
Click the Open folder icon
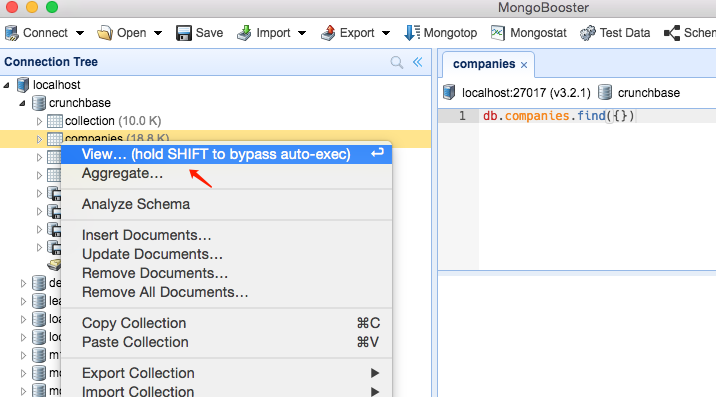(105, 33)
